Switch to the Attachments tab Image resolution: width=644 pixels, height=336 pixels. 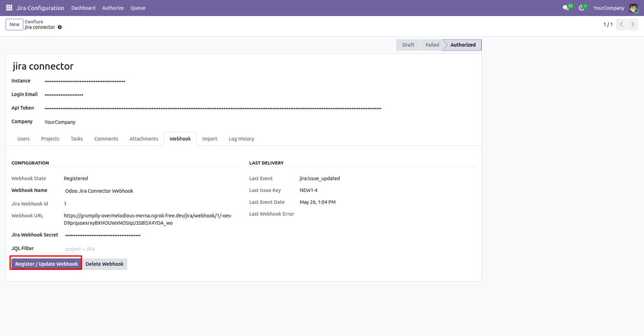[x=144, y=139]
